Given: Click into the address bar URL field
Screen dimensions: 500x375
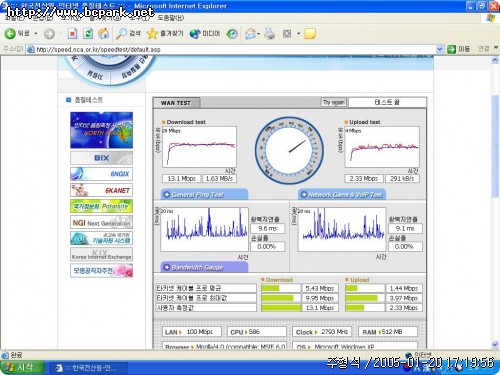Looking at the screenshot, I should pyautogui.click(x=233, y=49).
